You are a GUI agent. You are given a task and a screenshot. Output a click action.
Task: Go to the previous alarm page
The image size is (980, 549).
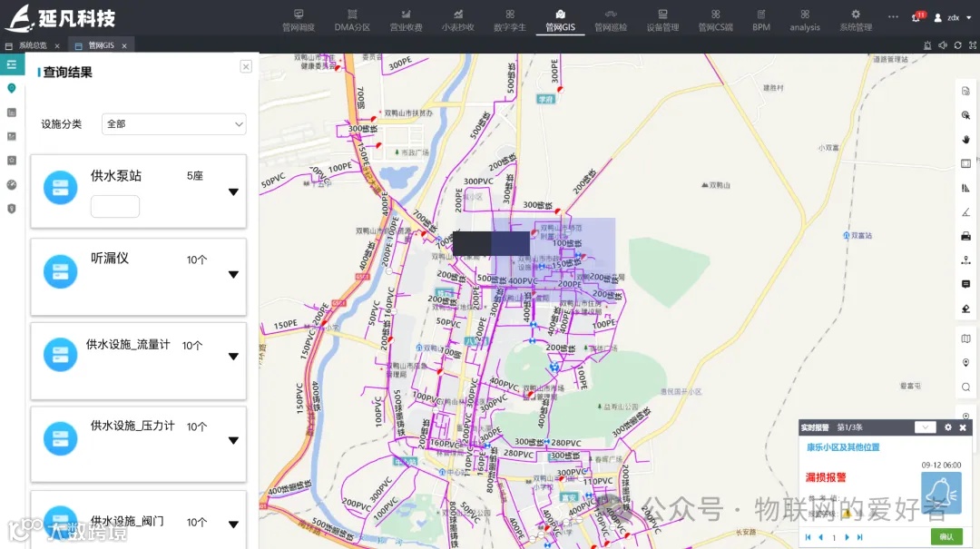820,537
